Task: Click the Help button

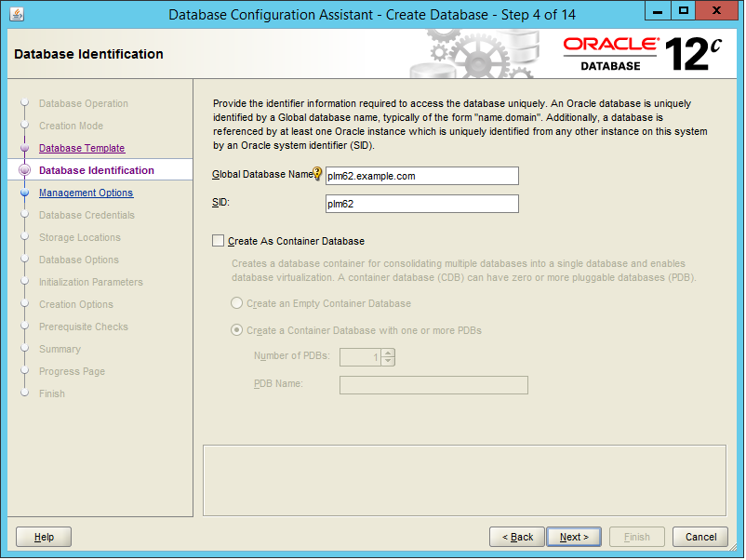Action: [44, 537]
